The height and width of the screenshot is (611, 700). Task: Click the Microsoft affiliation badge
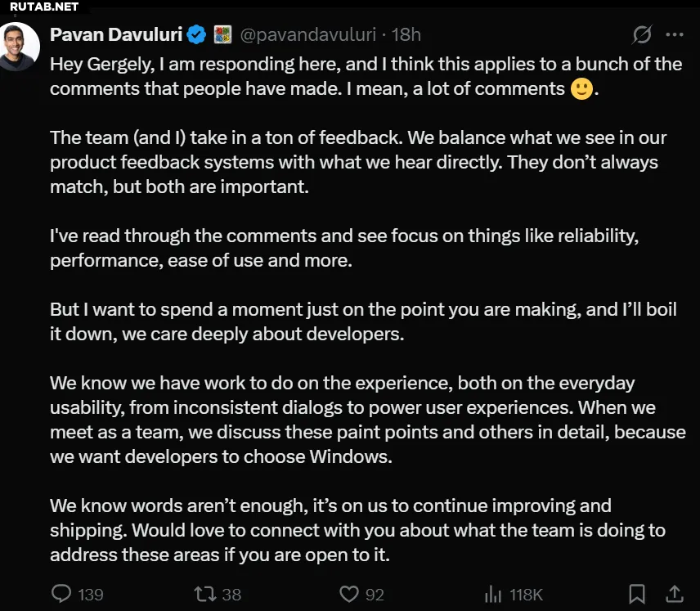click(x=222, y=34)
